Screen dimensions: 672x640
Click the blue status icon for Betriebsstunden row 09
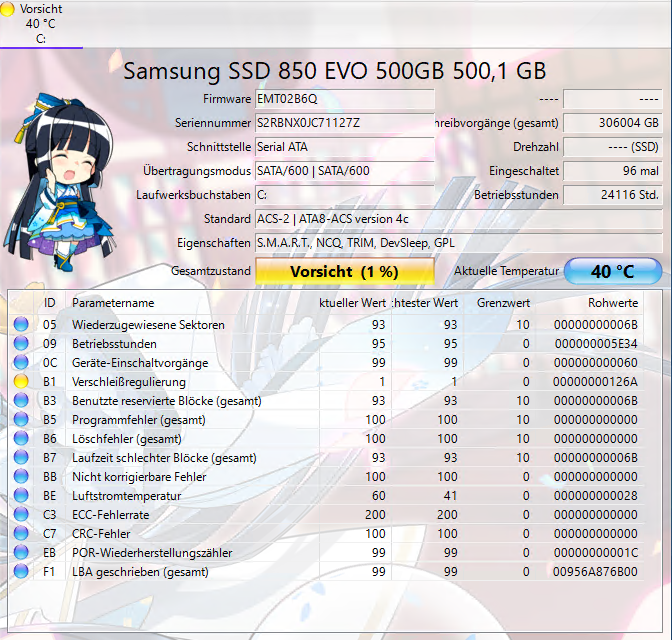tap(21, 343)
